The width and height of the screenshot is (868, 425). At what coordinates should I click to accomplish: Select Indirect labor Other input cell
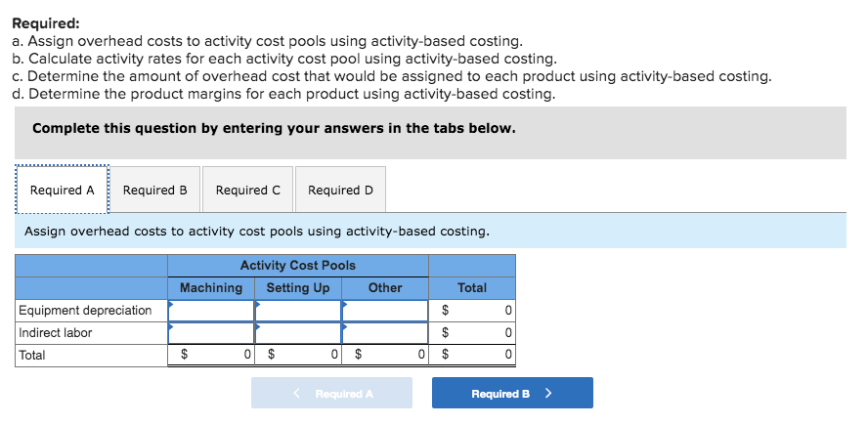pos(385,333)
